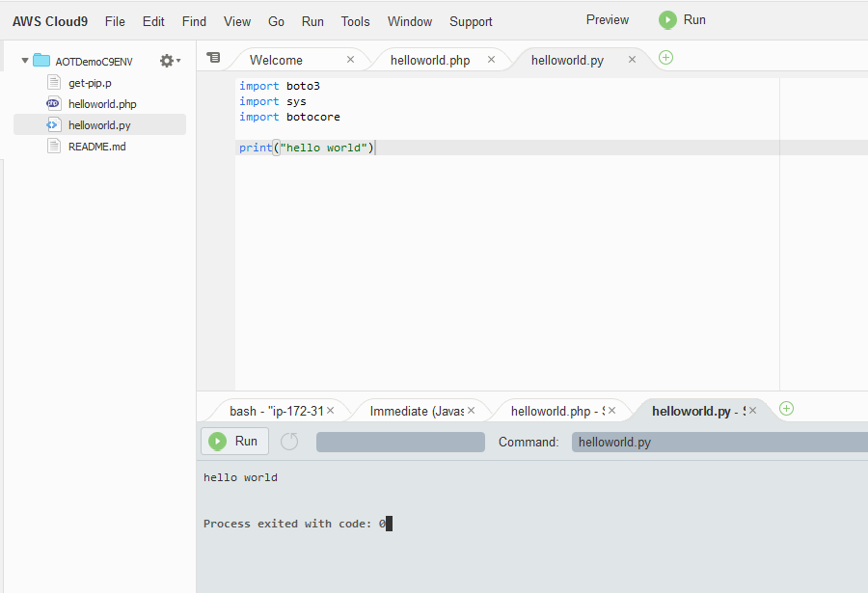The width and height of the screenshot is (868, 593).
Task: Click the restart icon in the run panel
Action: (x=288, y=441)
